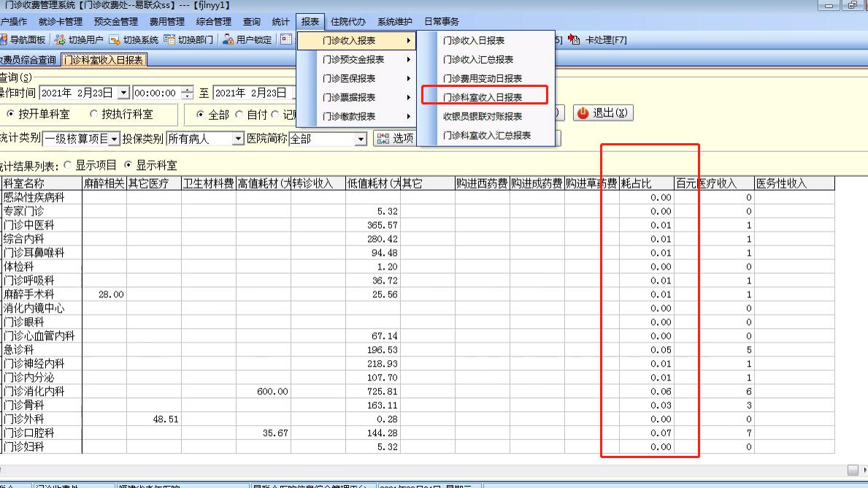Screen dimensions: 868x488
Task: Click the start time spinner arrows
Action: click(x=188, y=93)
